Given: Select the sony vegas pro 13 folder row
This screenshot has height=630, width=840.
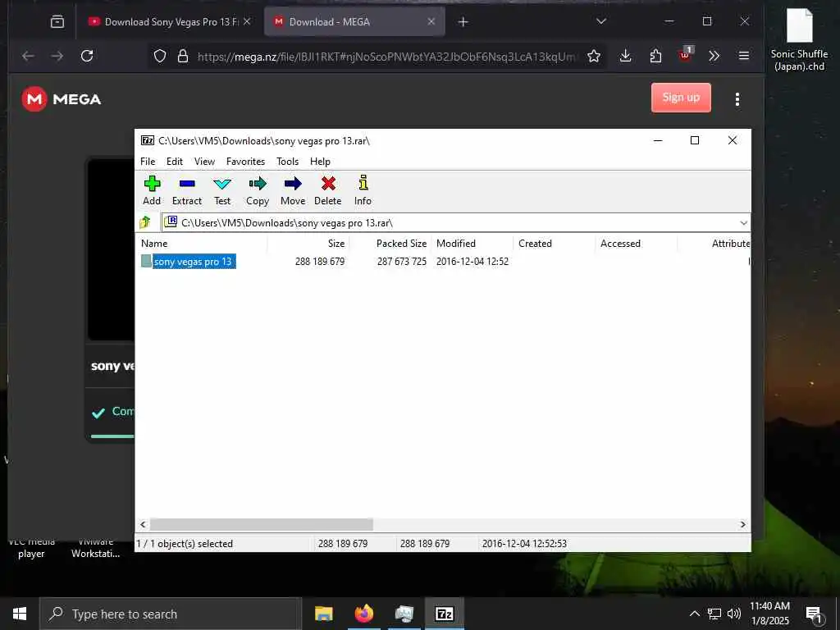Looking at the screenshot, I should pos(188,262).
